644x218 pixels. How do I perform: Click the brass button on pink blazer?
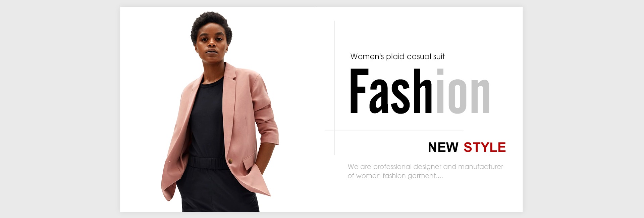230,162
